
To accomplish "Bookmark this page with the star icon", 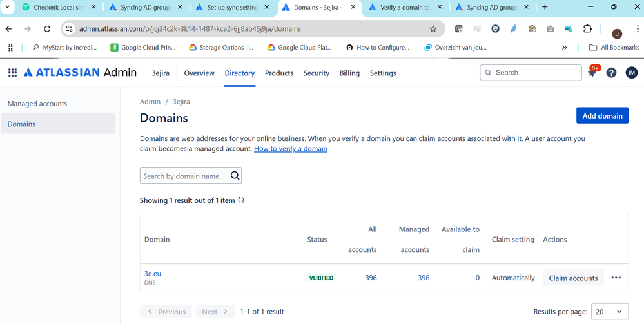I will click(433, 29).
